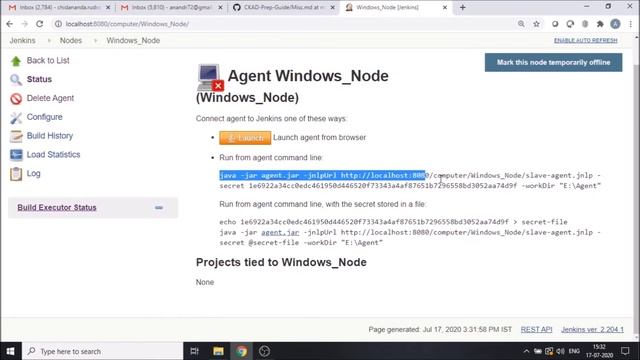Viewport: 640px width, 360px height.
Task: Switch to the CKAD-Prep-Guide GitHub tab
Action: click(x=283, y=7)
